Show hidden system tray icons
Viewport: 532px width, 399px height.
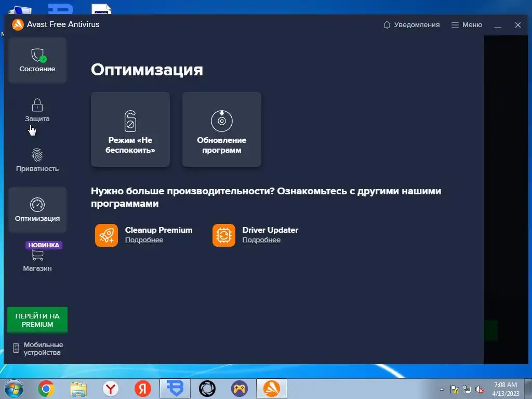(x=442, y=389)
